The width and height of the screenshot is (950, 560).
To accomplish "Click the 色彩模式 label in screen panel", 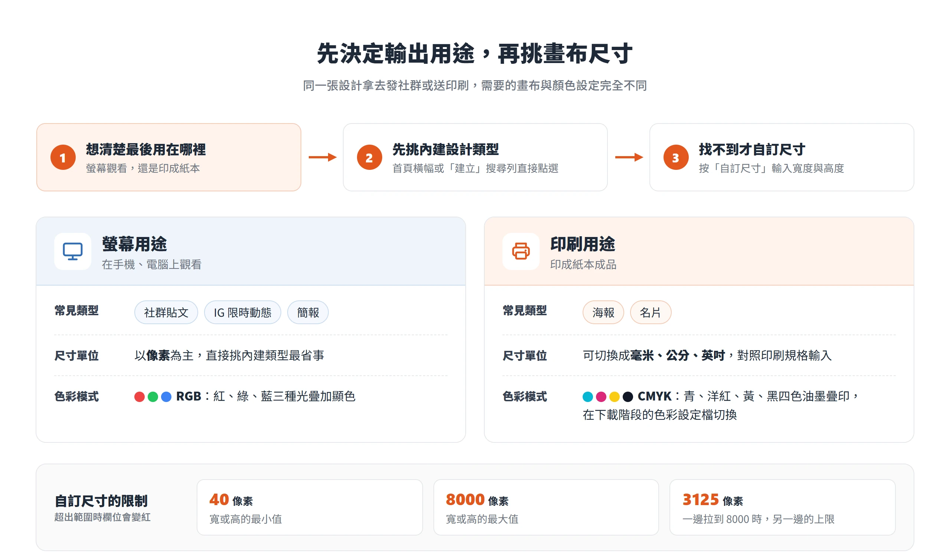I will (76, 396).
